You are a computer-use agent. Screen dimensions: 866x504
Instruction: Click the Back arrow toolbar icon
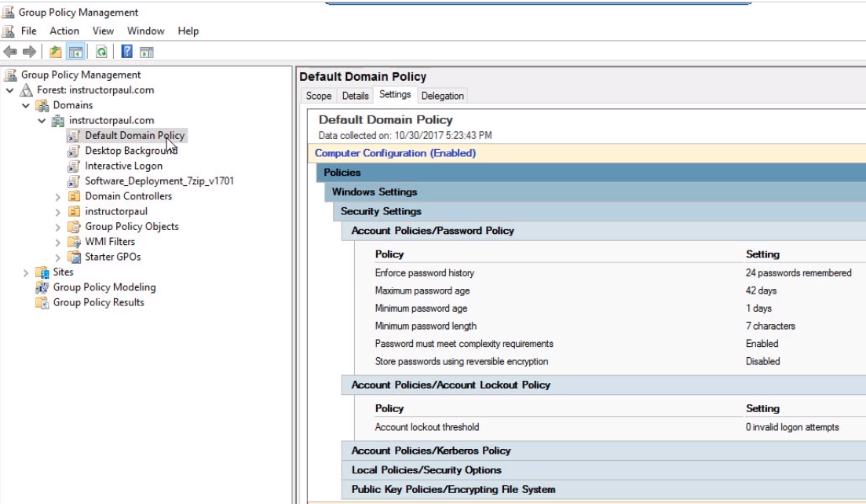[x=10, y=52]
